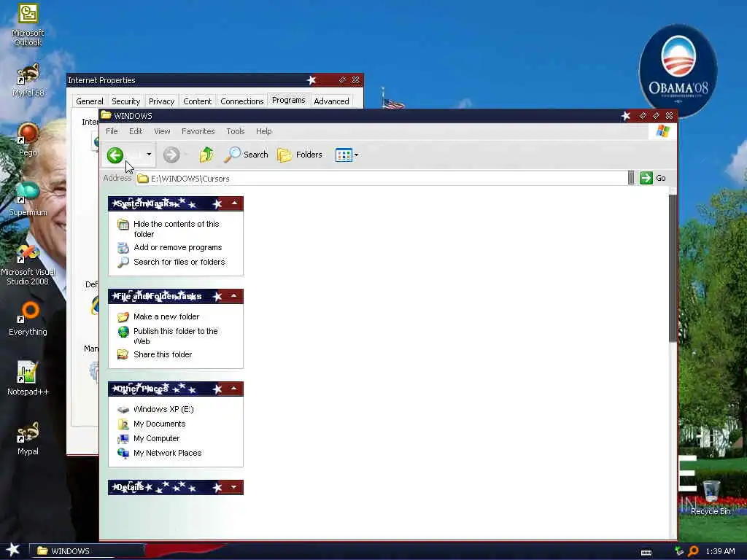Switch to Content tab in Internet Properties
This screenshot has width=747, height=560.
tap(197, 101)
